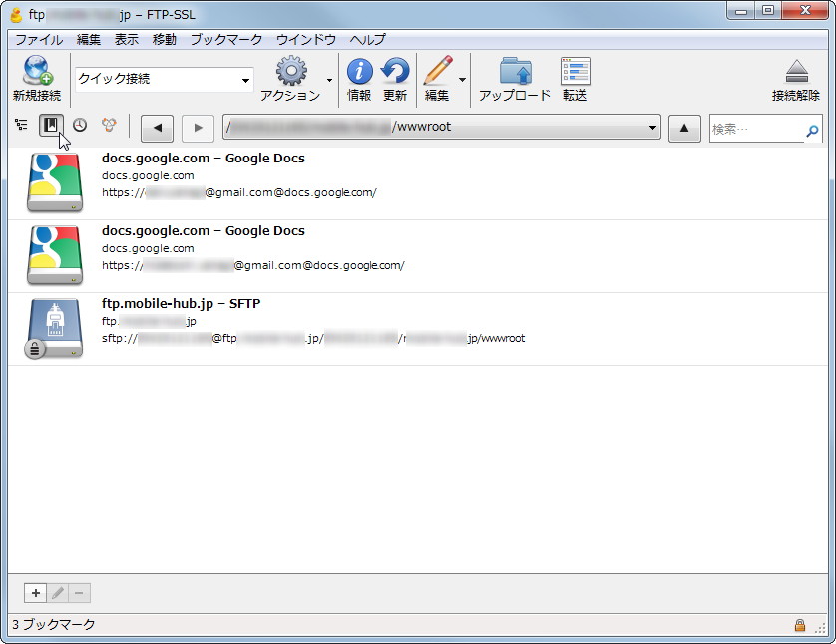
Task: Minimize the Cyberduck window
Action: click(740, 10)
